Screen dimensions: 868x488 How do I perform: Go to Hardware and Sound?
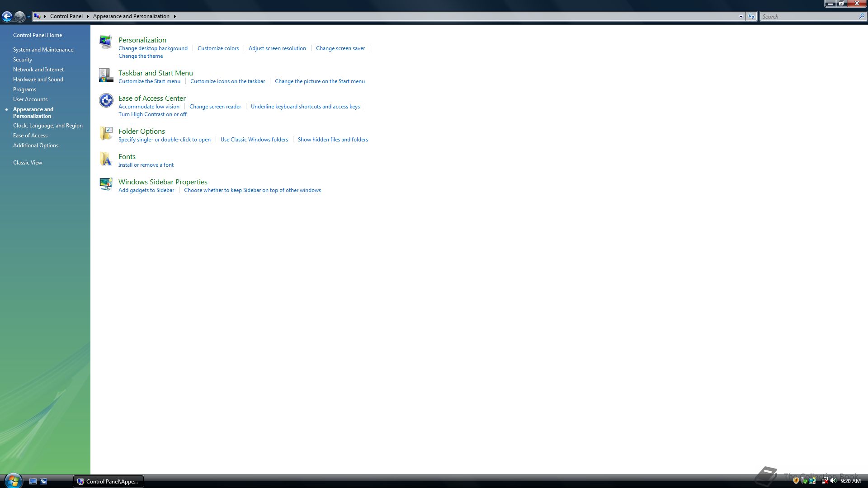tap(38, 80)
